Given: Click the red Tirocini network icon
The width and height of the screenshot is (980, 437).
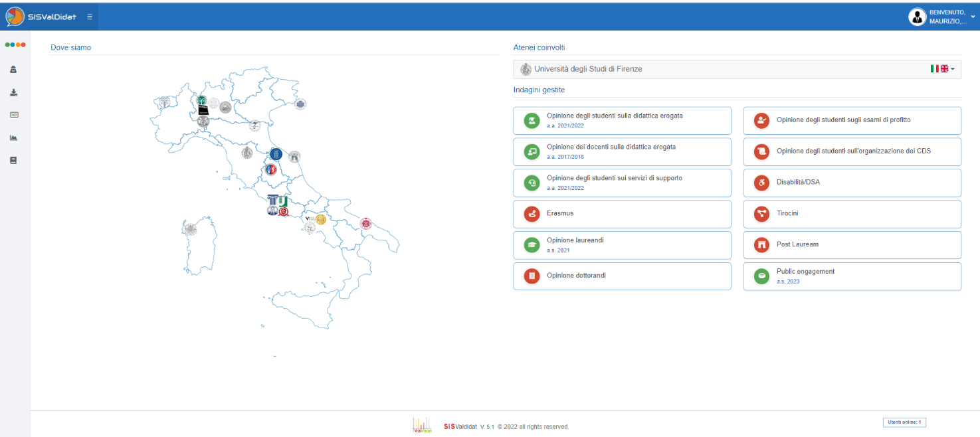Looking at the screenshot, I should pyautogui.click(x=761, y=214).
